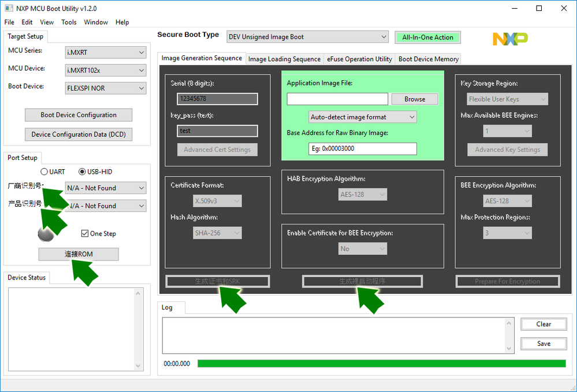Switch to Boot Device Memory tab

[x=429, y=59]
